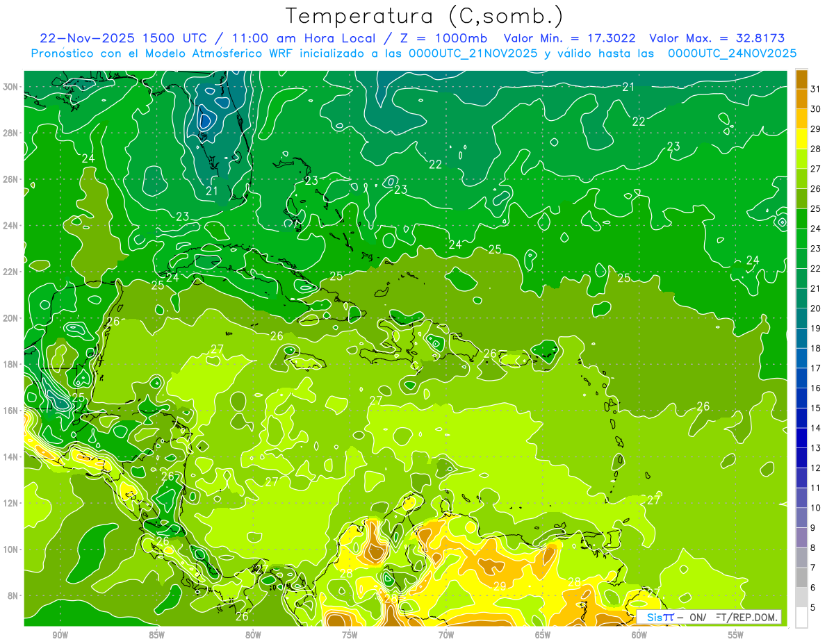This screenshot has height=644, width=834.
Task: Click the legend color band between 20 and 21
Action: (x=801, y=299)
